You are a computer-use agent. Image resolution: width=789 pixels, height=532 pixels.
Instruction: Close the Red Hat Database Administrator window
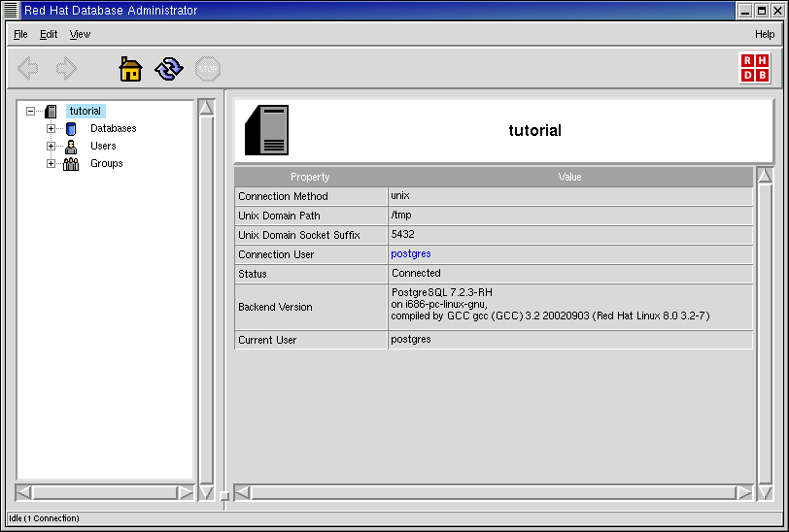pos(777,11)
